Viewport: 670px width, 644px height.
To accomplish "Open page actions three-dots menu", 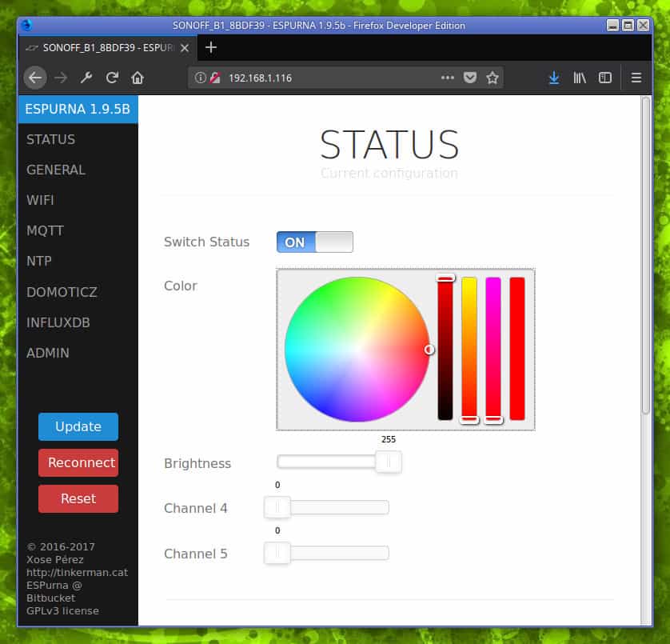I will tap(448, 78).
